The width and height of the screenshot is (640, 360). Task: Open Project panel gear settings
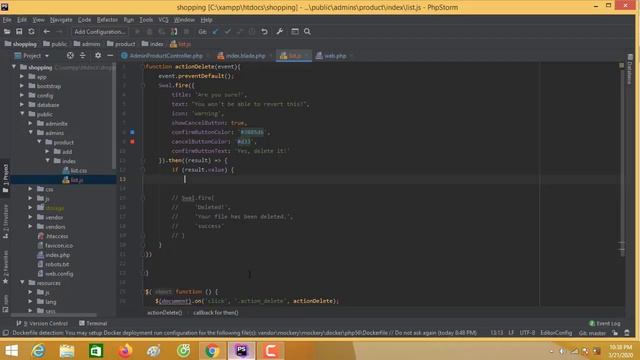[x=98, y=56]
